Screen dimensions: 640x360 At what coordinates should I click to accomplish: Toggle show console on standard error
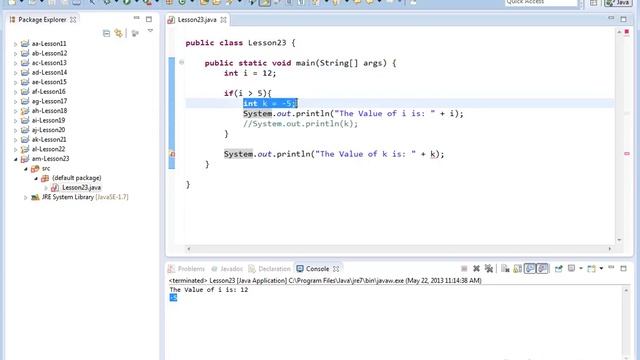click(x=542, y=268)
